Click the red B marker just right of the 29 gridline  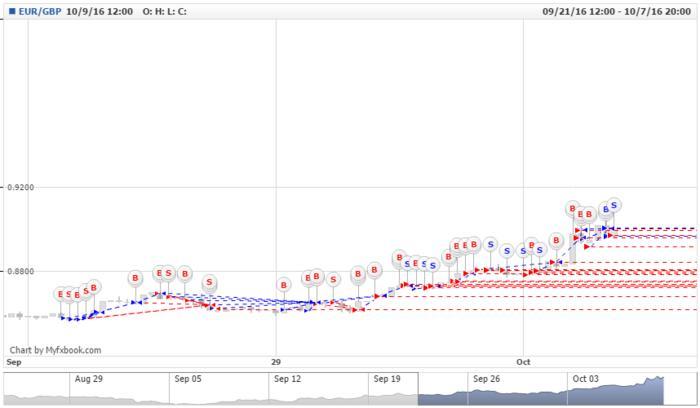point(283,284)
